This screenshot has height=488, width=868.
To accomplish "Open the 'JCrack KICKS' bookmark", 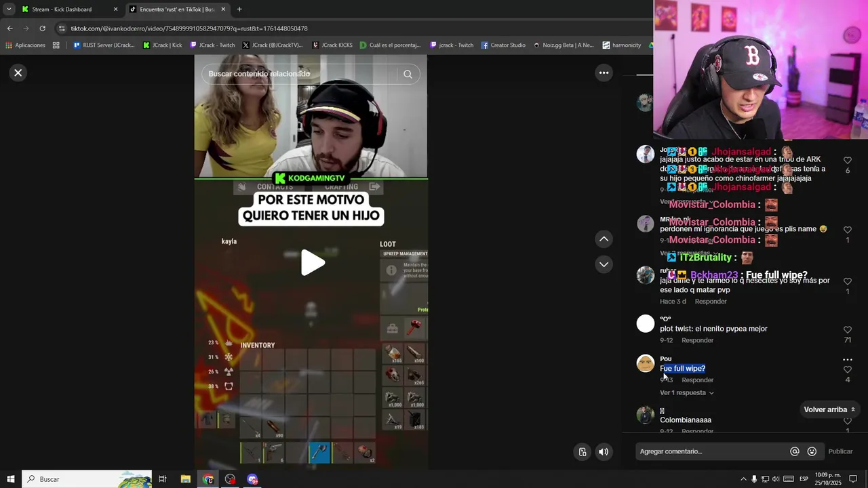I will pyautogui.click(x=332, y=45).
